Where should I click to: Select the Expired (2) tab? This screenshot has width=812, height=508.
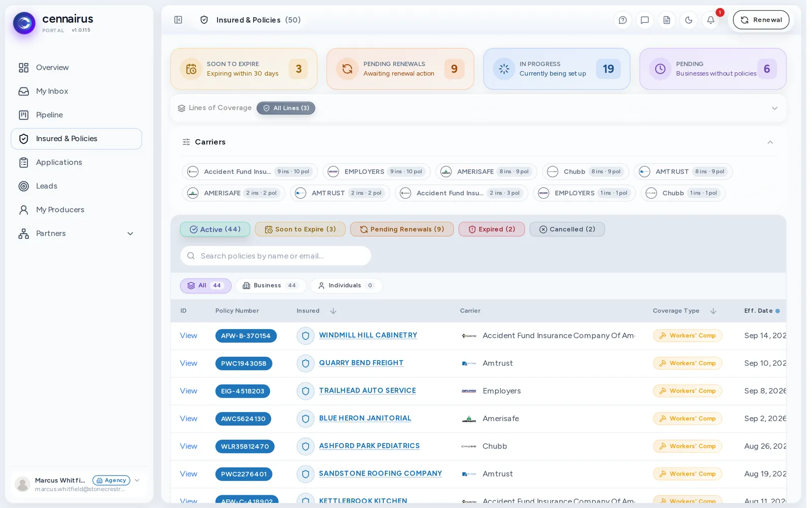(491, 229)
